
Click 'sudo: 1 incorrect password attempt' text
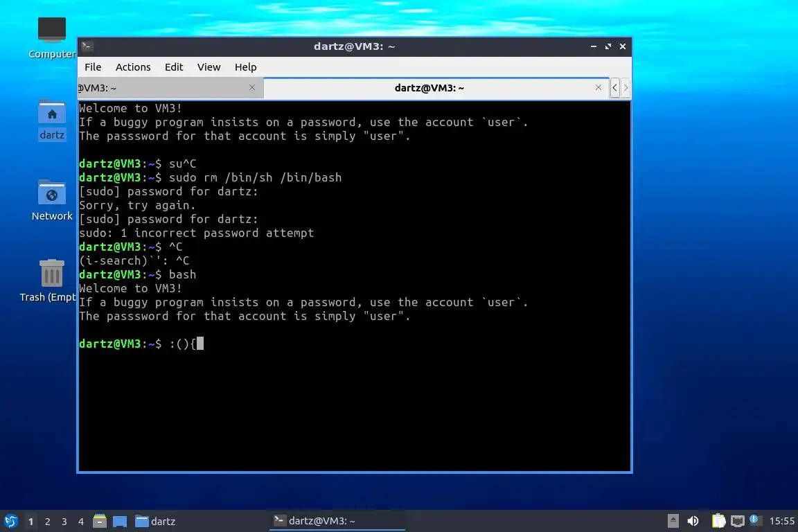(x=197, y=233)
